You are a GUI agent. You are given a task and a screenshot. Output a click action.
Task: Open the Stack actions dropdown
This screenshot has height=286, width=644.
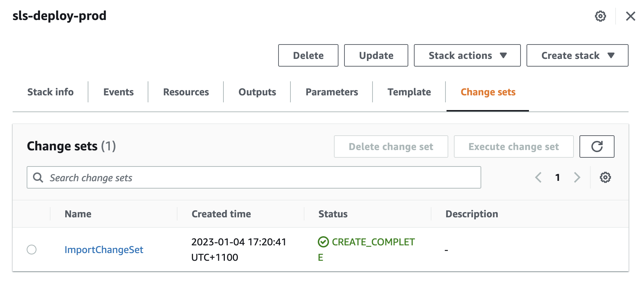467,55
